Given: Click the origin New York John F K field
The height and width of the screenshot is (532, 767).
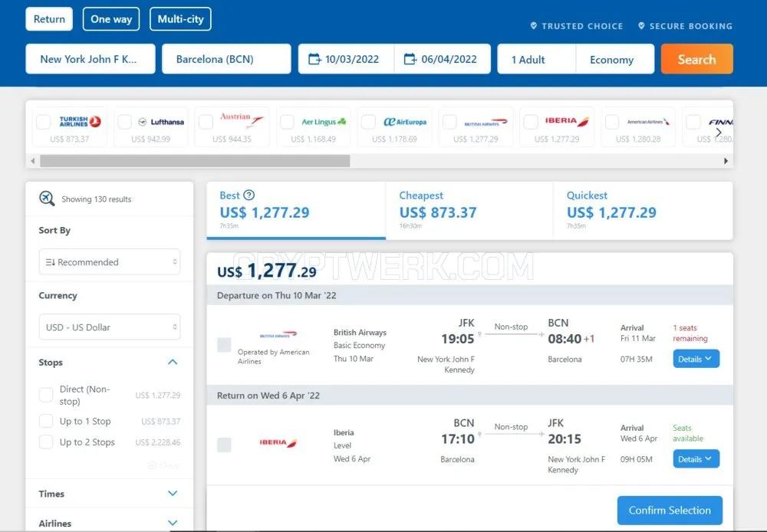Looking at the screenshot, I should [x=91, y=59].
